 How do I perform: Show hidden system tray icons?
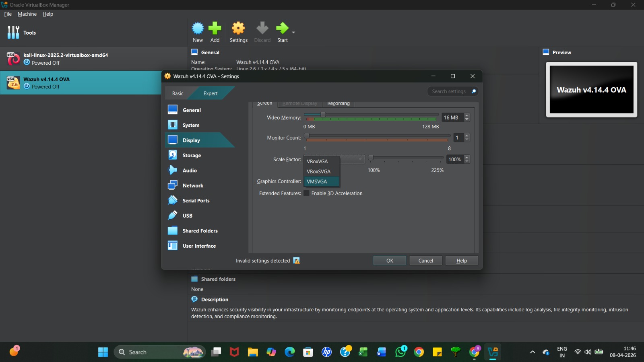533,352
